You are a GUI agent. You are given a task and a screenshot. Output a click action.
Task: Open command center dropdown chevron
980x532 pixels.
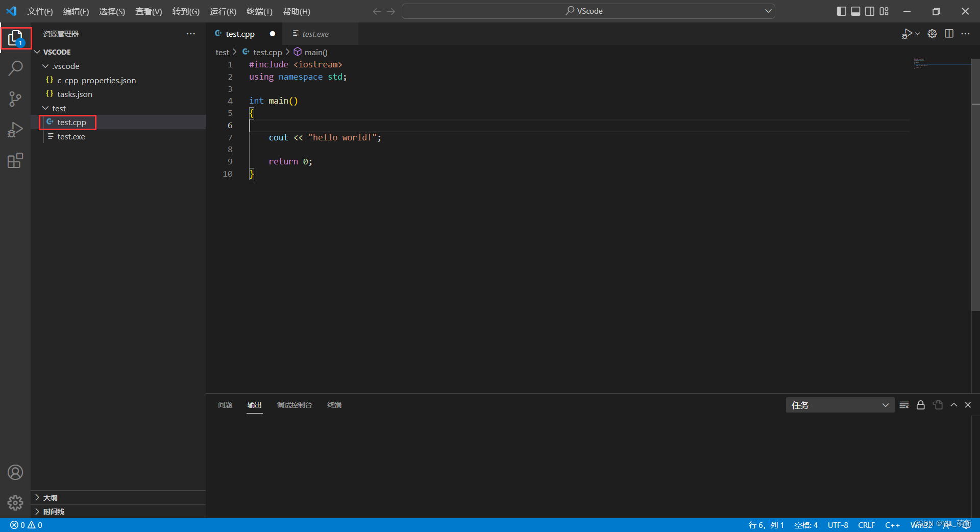768,11
